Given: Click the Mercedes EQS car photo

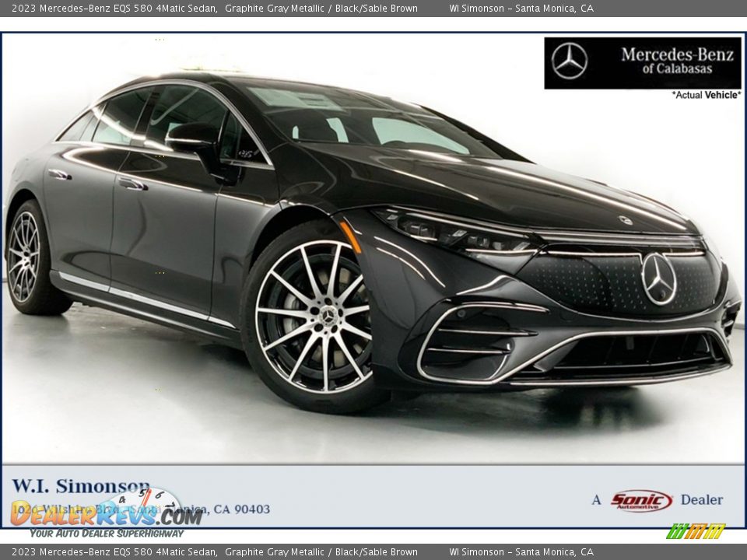Looking at the screenshot, I should (373, 247).
